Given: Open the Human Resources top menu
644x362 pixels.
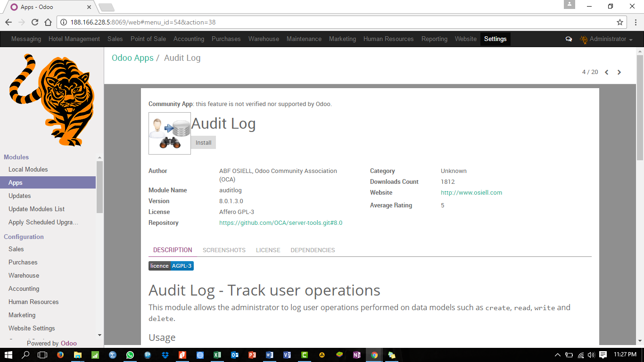Looking at the screenshot, I should [388, 39].
